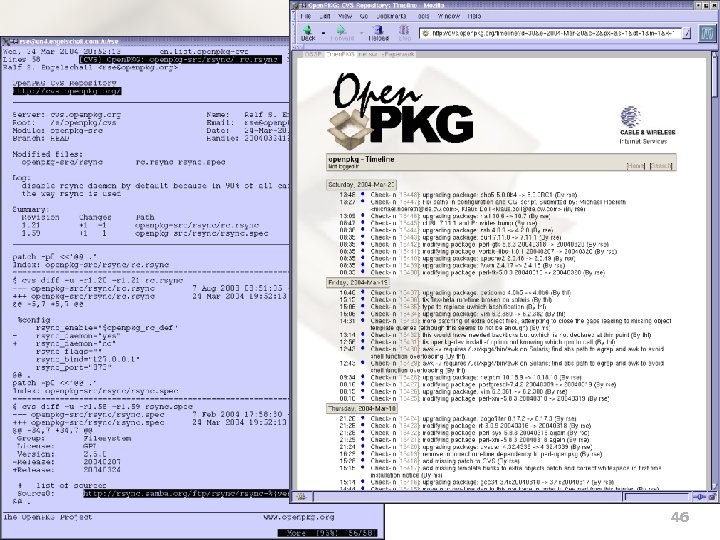Toggle the online/offline plug icon
The height and width of the screenshot is (540, 720).
coord(699,497)
